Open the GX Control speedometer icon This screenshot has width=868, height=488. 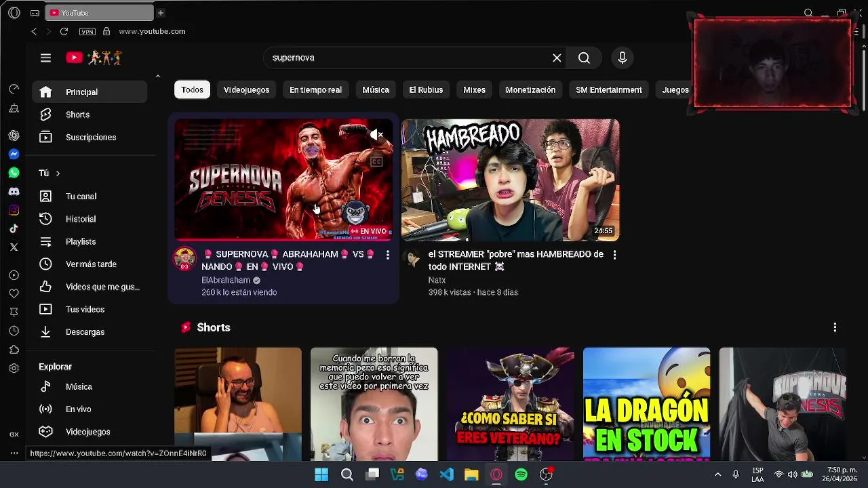point(14,89)
